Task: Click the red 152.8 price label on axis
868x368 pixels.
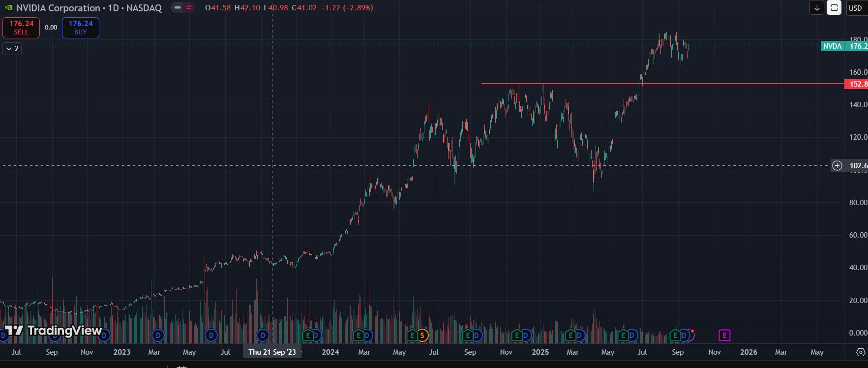Action: (x=857, y=84)
